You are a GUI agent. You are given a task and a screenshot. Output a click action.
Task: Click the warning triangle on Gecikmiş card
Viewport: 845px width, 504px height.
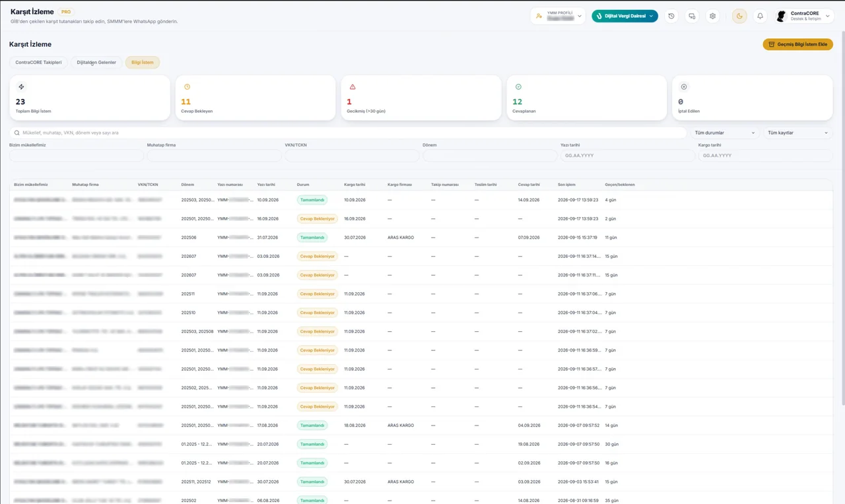353,86
